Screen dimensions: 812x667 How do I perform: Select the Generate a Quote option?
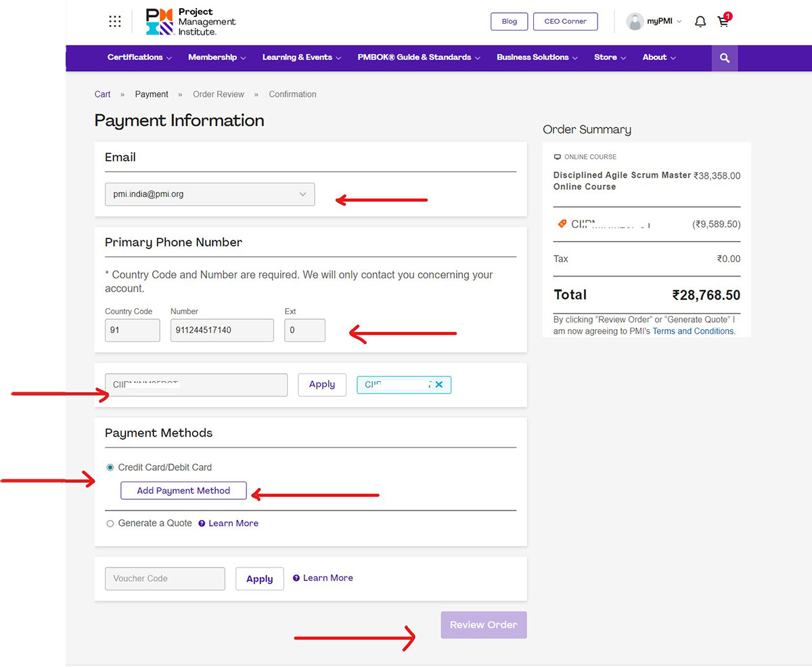point(110,523)
